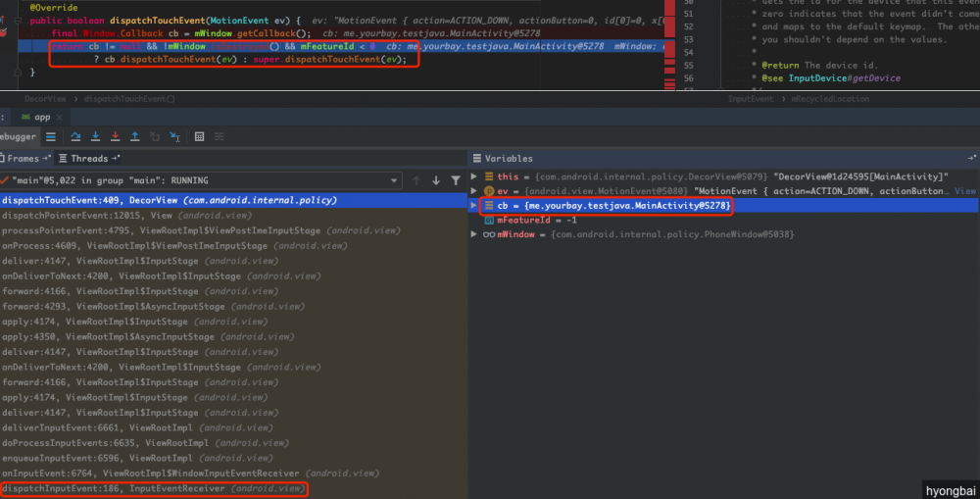Screen dimensions: 980x499
Task: Click the Show Execution Point icon
Action: [51, 136]
